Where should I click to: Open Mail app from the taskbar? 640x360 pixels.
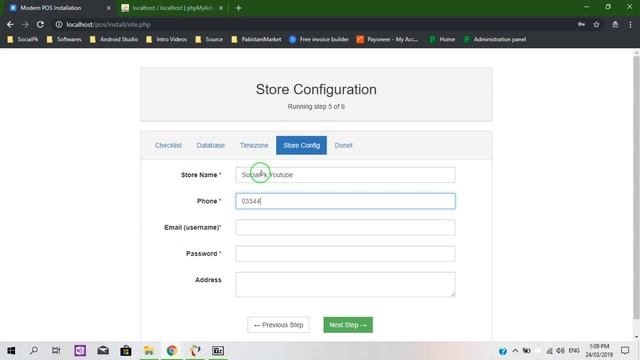pyautogui.click(x=103, y=351)
